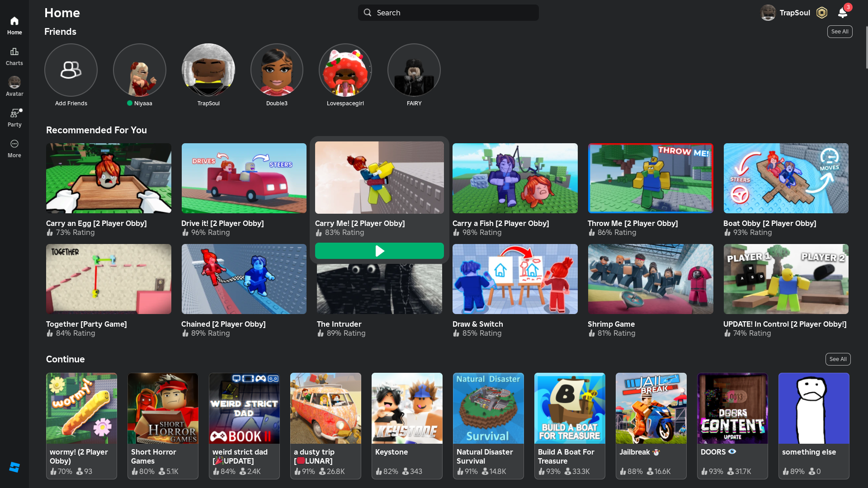This screenshot has width=868, height=488.
Task: Click the page's vertical scrollbar
Action: pyautogui.click(x=866, y=47)
